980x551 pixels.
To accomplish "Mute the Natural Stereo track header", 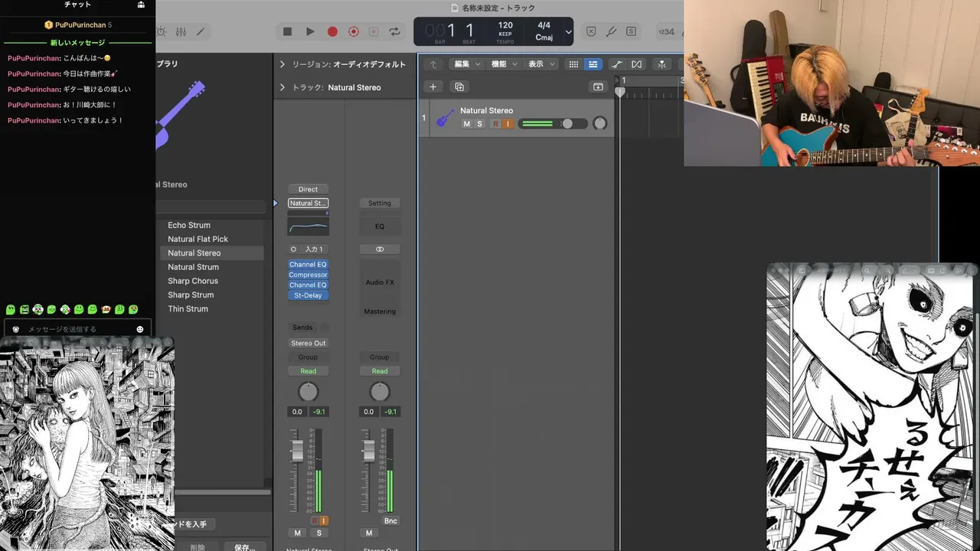I will [x=467, y=124].
